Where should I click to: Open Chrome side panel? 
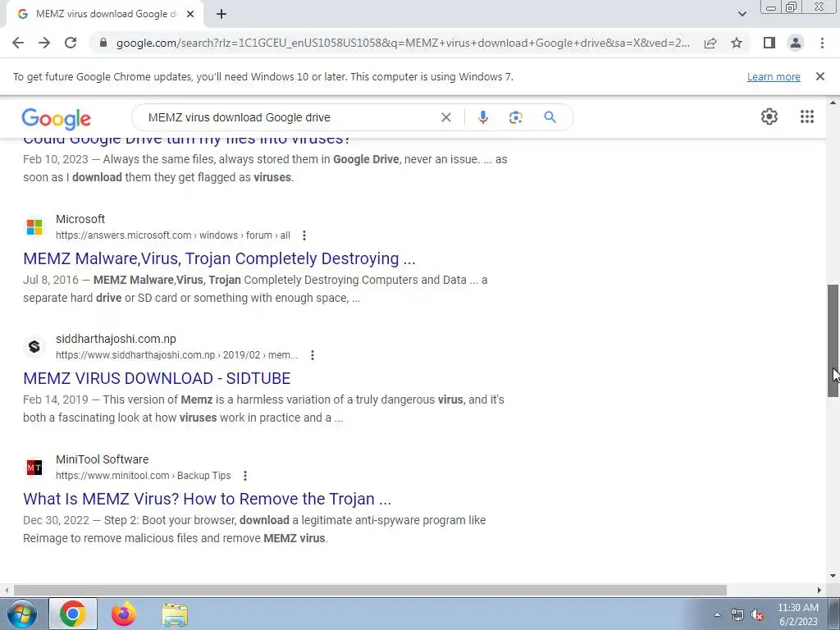tap(769, 43)
